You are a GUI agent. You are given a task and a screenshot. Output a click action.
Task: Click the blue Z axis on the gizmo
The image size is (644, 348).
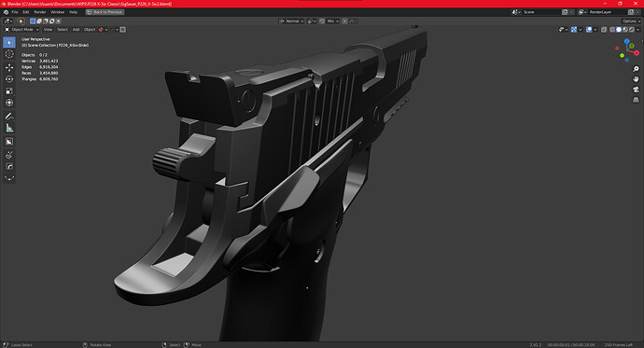(627, 41)
